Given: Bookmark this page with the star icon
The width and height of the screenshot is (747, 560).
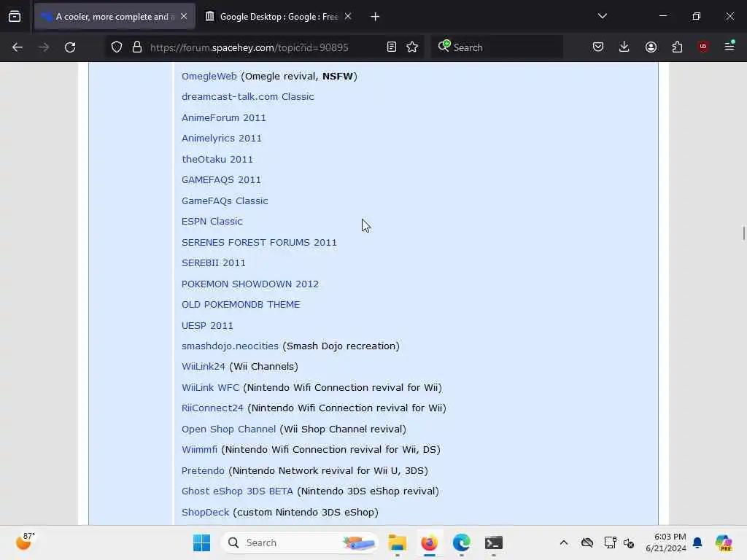Looking at the screenshot, I should [413, 47].
